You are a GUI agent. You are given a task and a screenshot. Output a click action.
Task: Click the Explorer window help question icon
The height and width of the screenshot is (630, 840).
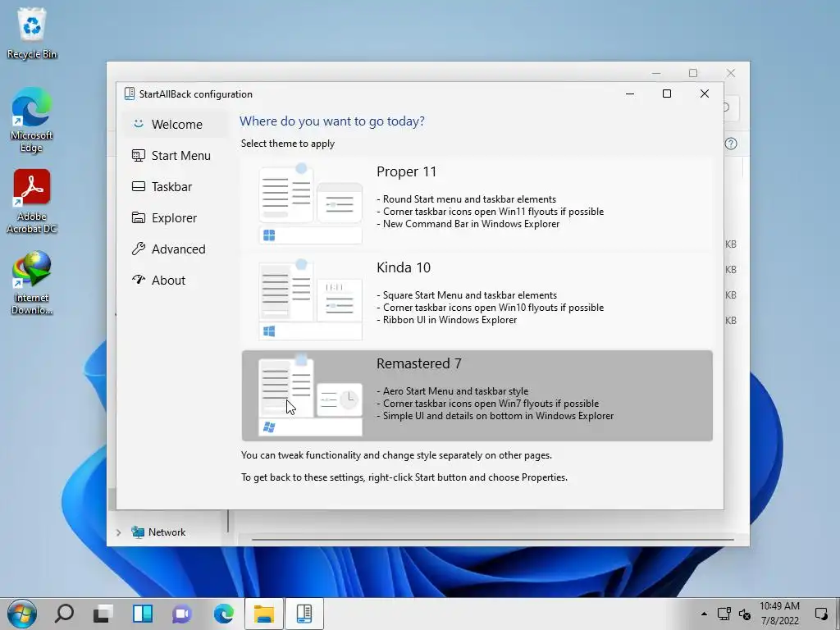tap(731, 144)
